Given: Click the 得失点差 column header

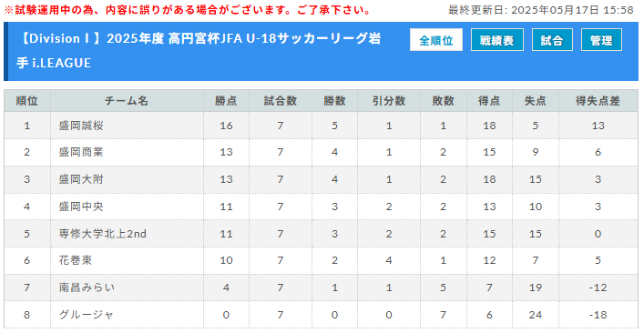Looking at the screenshot, I should point(598,101).
